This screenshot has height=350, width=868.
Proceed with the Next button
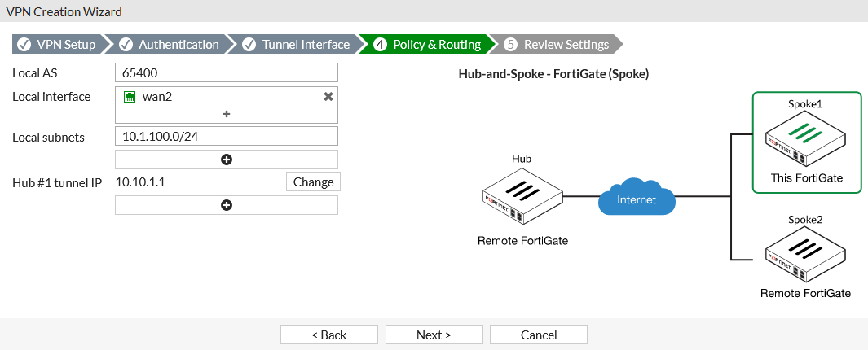(434, 335)
